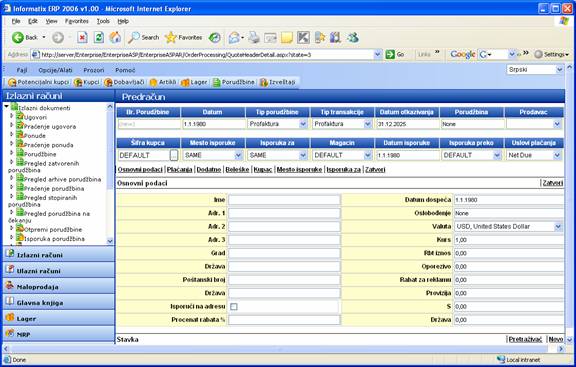Open the Tip porudžbine dropdown
Screen dimensions: 576x367
coord(303,124)
